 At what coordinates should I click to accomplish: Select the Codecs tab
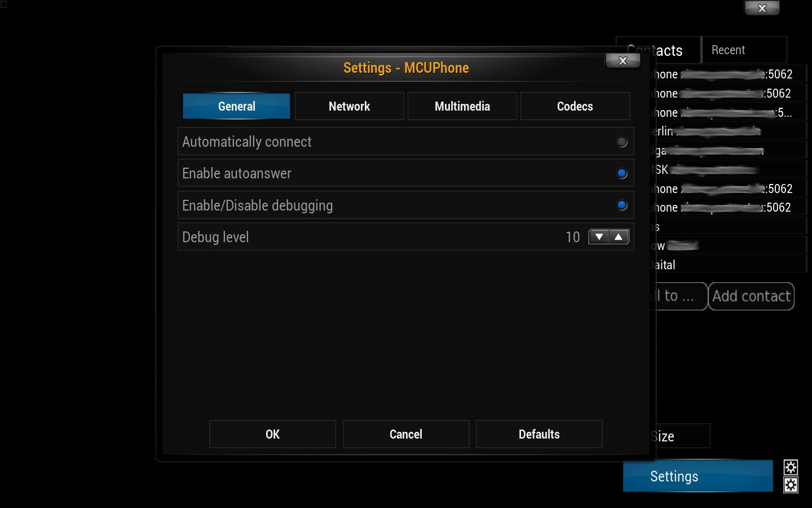(x=575, y=106)
